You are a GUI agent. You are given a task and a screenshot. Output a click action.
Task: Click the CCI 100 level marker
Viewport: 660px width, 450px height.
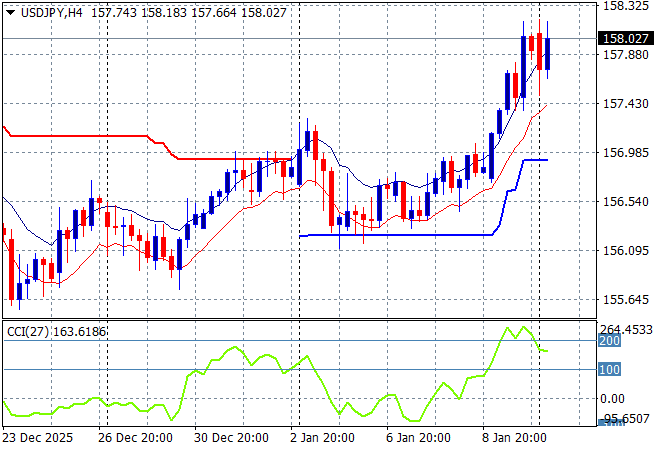tap(607, 370)
